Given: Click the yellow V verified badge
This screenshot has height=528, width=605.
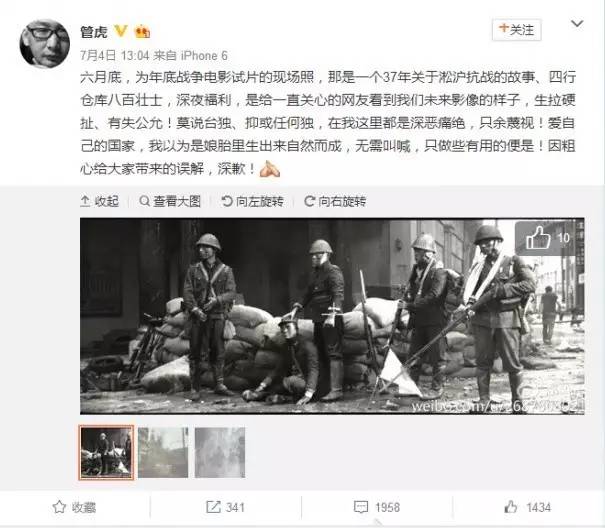Looking at the screenshot, I should (x=121, y=31).
